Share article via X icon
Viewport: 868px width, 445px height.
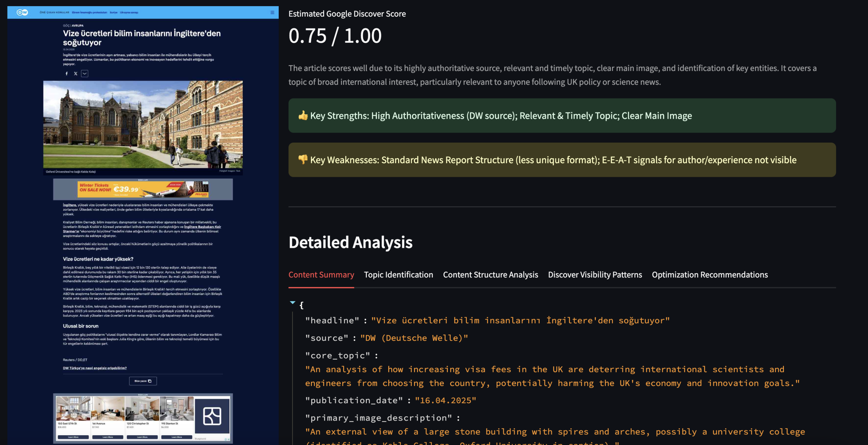coord(76,74)
